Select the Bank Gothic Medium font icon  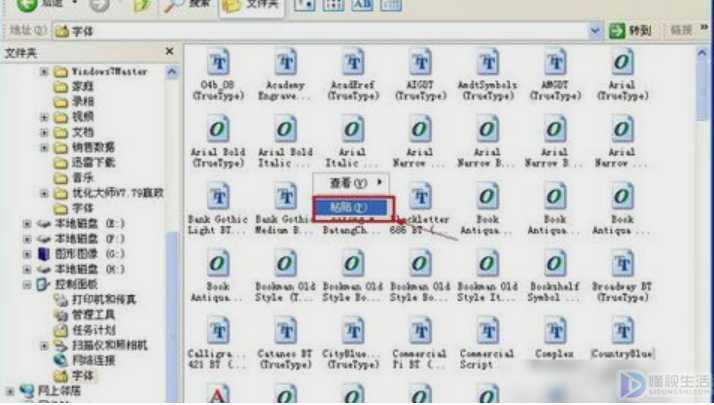point(286,196)
